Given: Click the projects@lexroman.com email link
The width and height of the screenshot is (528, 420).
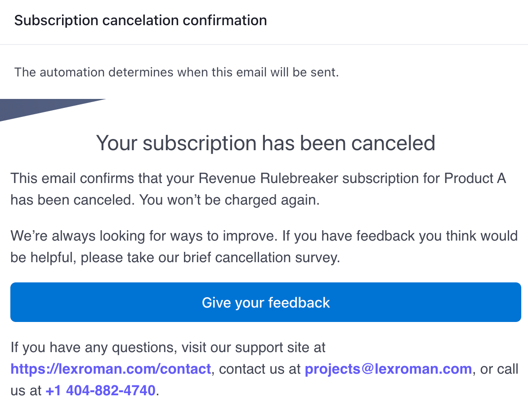Looking at the screenshot, I should [388, 369].
